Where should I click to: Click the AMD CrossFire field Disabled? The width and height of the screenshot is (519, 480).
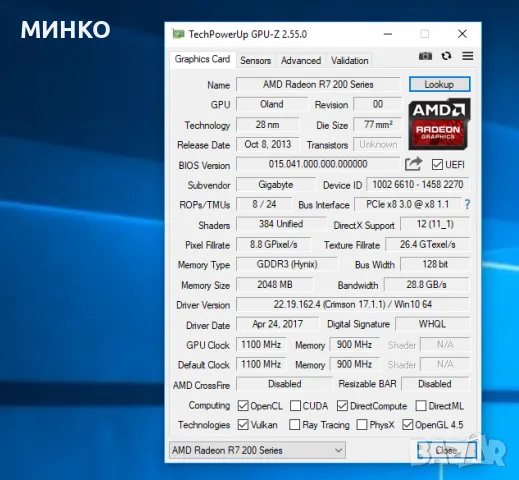point(284,384)
